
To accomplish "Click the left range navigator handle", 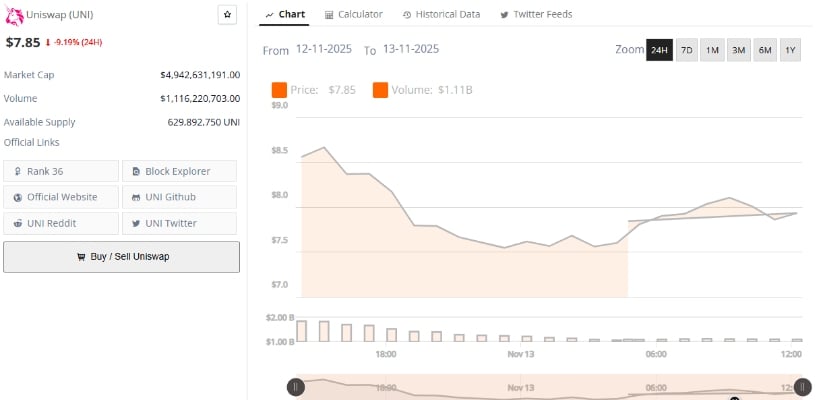I will (x=295, y=387).
